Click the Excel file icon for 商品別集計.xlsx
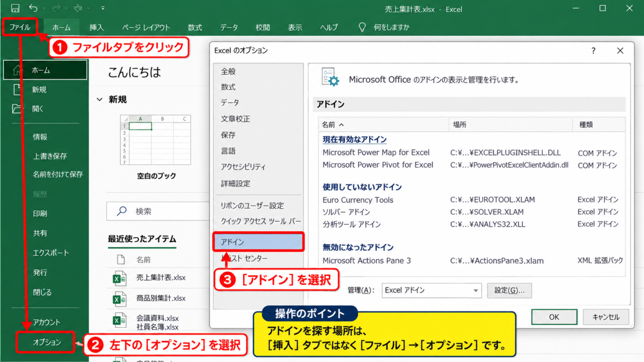Viewport: 644px width, 362px height. (x=119, y=299)
